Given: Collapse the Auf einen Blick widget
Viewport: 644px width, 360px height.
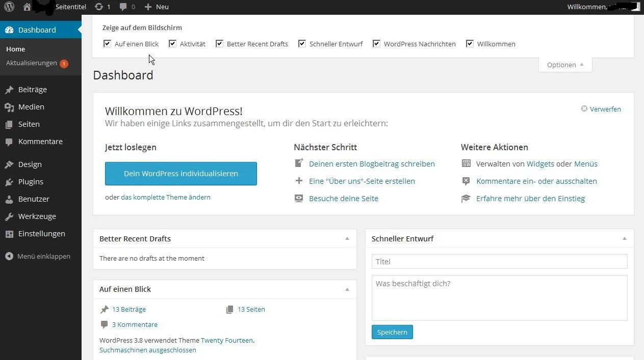Looking at the screenshot, I should (x=347, y=289).
